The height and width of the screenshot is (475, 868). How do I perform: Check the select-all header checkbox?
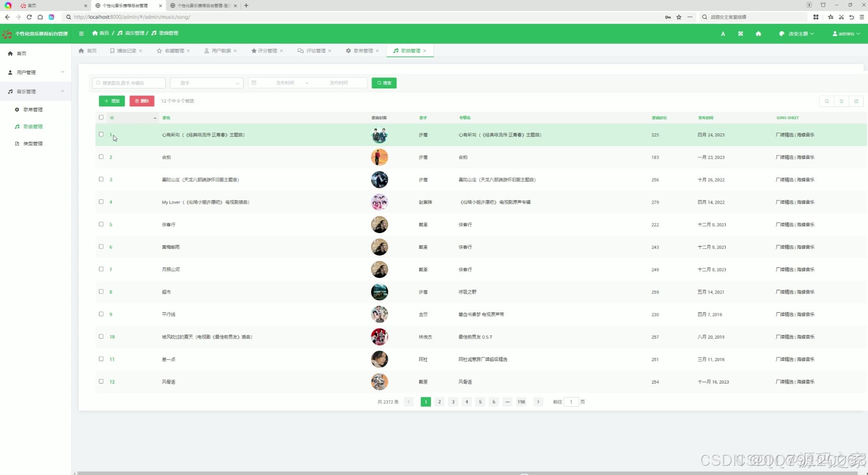[x=101, y=117]
